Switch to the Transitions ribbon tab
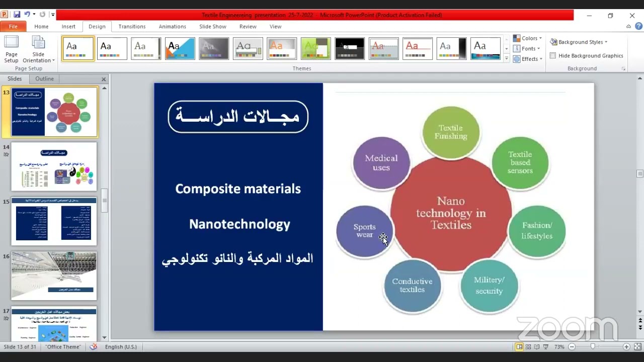Viewport: 644px width, 362px height. (x=132, y=27)
